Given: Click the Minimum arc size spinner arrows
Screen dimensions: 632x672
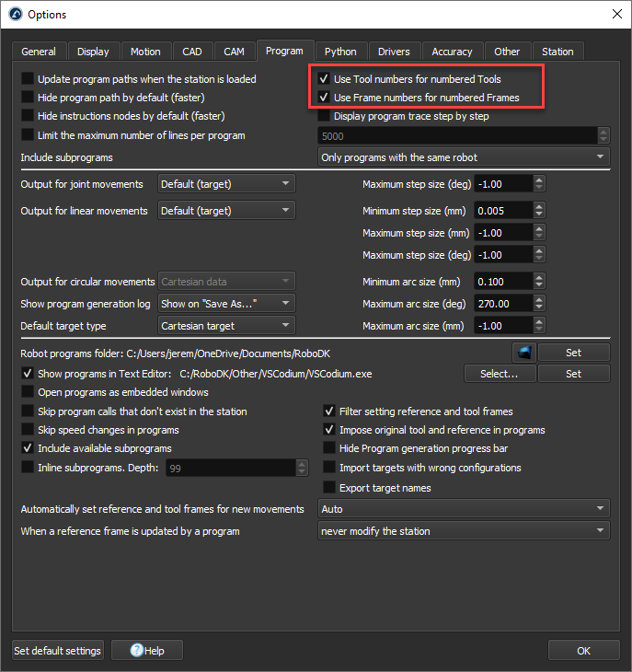Looking at the screenshot, I should pyautogui.click(x=538, y=281).
